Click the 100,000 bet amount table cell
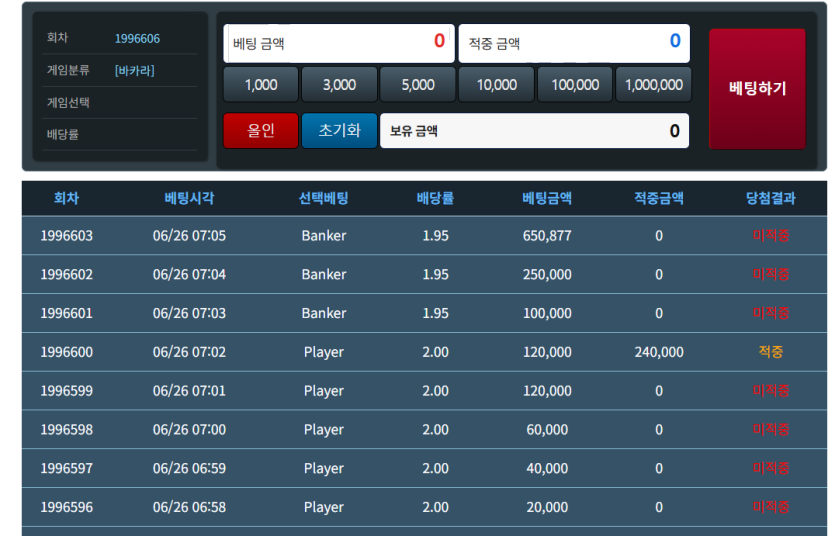This screenshot has width=835, height=536. 547,313
